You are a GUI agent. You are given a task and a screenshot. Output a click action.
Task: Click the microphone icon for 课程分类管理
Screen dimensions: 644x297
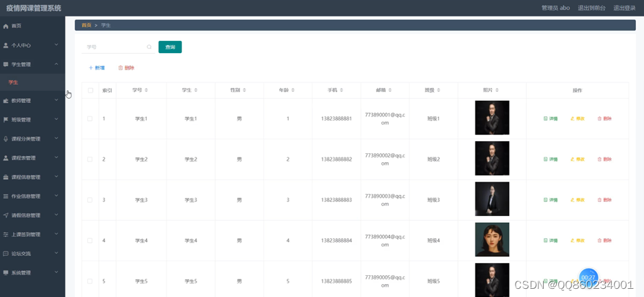(5, 139)
